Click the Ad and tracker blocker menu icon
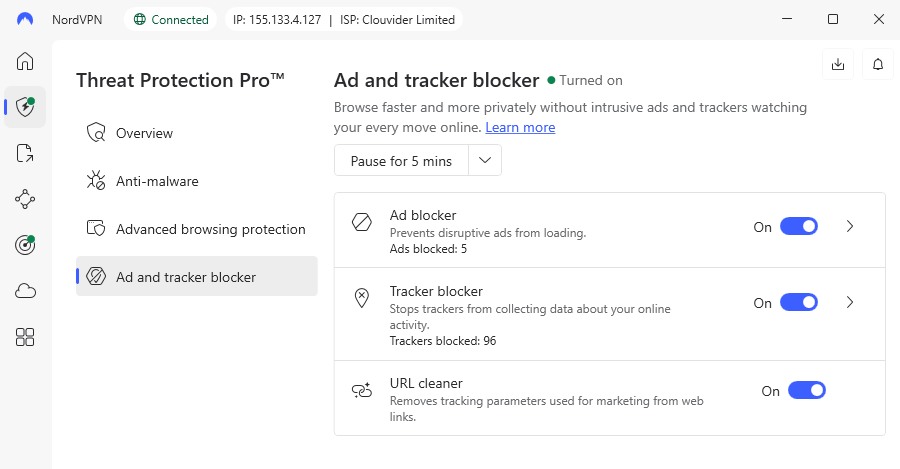The image size is (900, 469). [96, 276]
